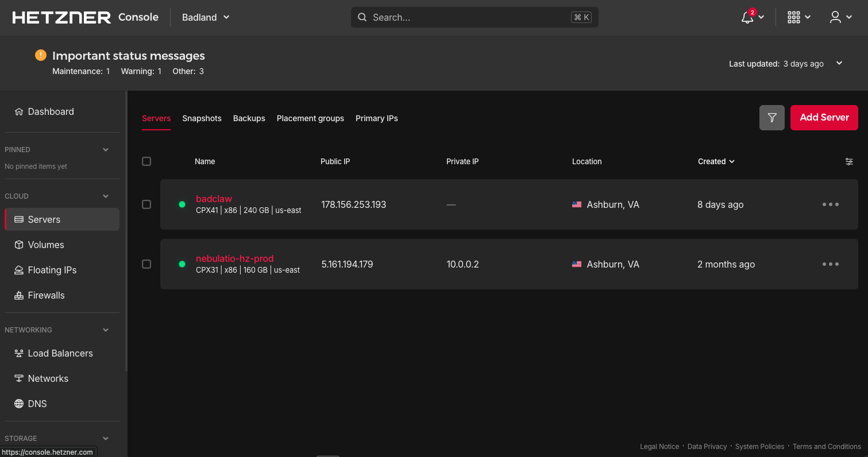Sort servers by the Created column
Image resolution: width=868 pixels, height=457 pixels.
(x=716, y=161)
